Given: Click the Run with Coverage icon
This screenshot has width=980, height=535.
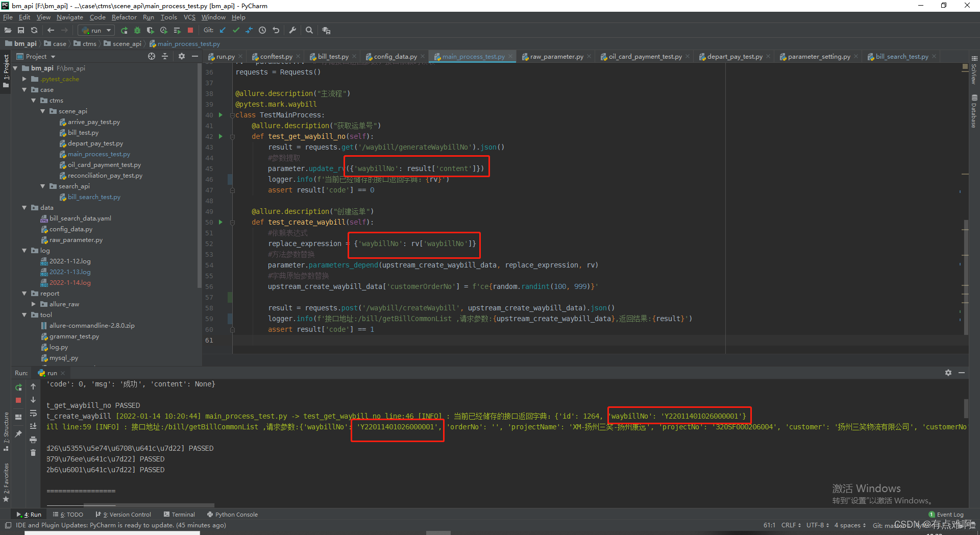Looking at the screenshot, I should click(x=150, y=31).
